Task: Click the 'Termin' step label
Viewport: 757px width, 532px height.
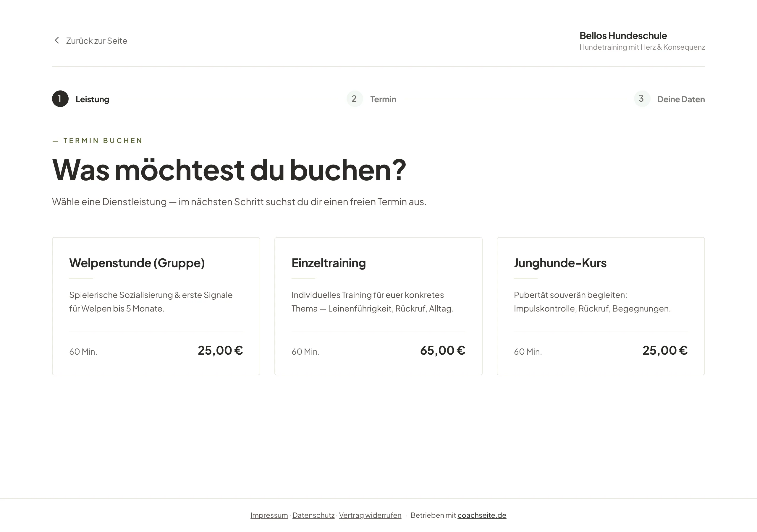Action: coord(383,99)
